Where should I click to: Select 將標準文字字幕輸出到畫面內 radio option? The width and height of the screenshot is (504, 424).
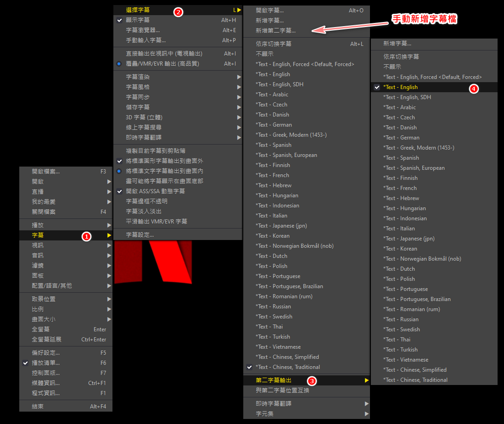click(x=164, y=171)
